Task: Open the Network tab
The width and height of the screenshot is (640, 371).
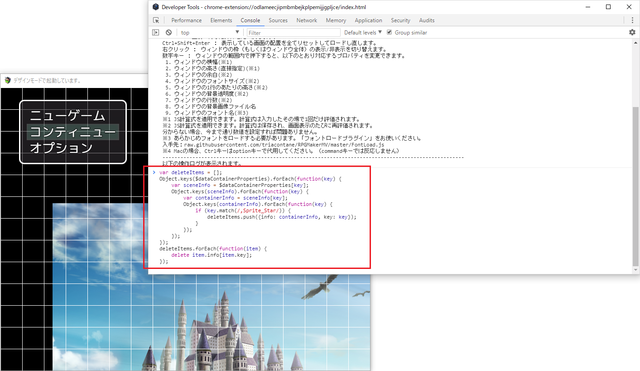Action: 307,20
